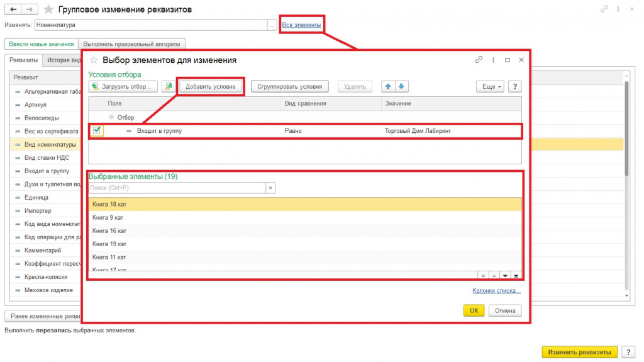Maximize the selection dialog window
The height and width of the screenshot is (362, 644).
tap(508, 60)
